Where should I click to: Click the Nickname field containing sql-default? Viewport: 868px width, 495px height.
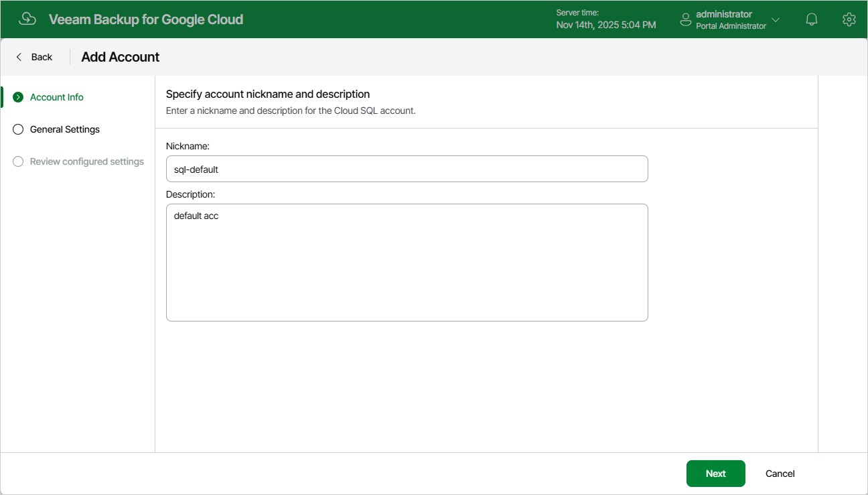407,169
